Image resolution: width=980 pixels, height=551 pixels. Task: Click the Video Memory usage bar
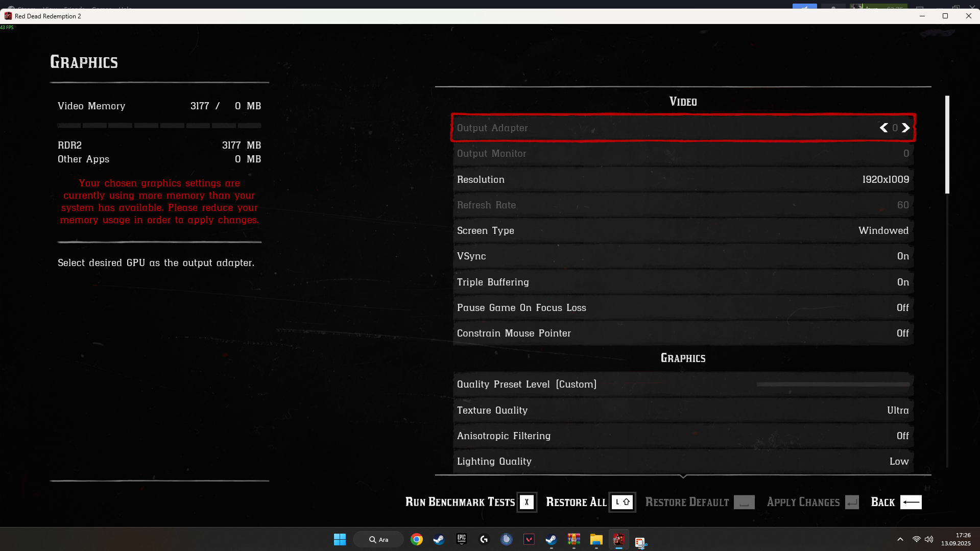(159, 125)
